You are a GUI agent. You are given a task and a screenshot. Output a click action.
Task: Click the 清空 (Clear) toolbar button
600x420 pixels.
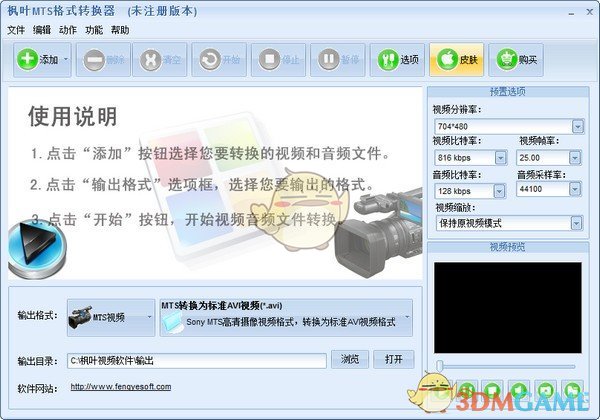160,60
